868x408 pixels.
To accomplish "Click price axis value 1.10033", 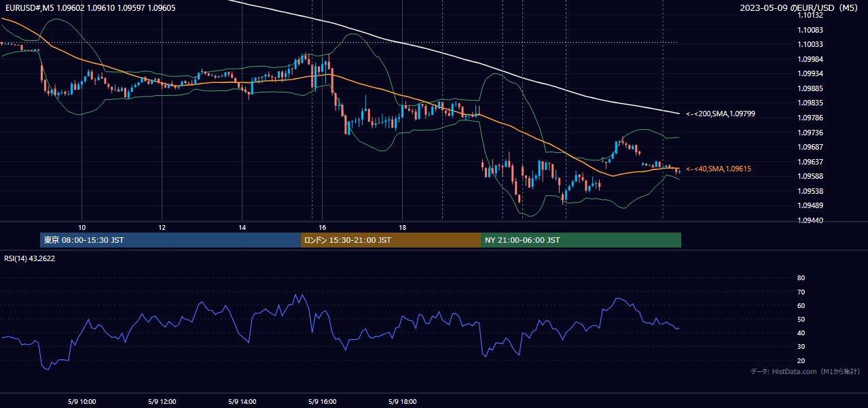I will (810, 45).
